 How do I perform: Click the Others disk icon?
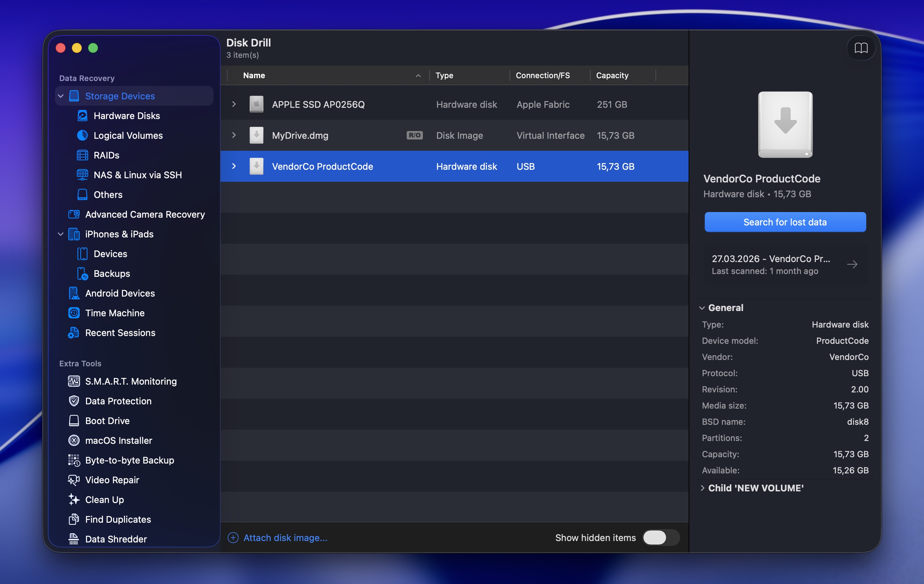coord(82,194)
